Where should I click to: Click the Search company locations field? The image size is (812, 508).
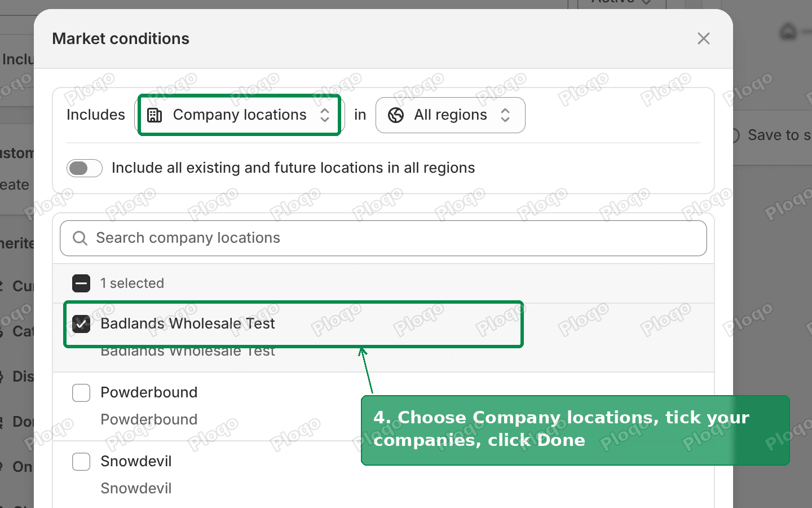(383, 238)
